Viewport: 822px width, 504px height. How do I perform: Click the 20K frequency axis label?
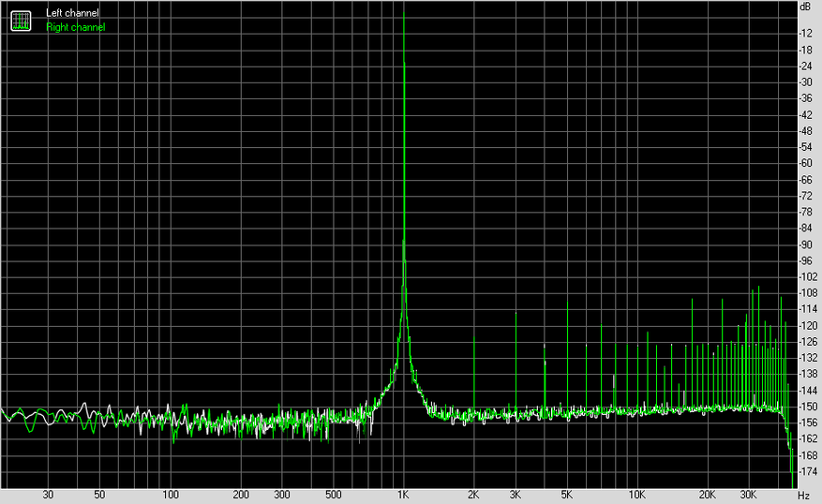pos(707,495)
